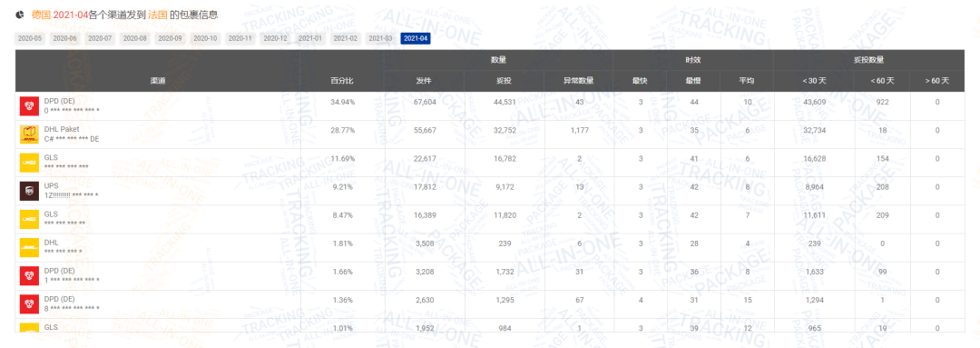Click the GLS icon in the 8.47% row
The image size is (980, 348).
[29, 219]
